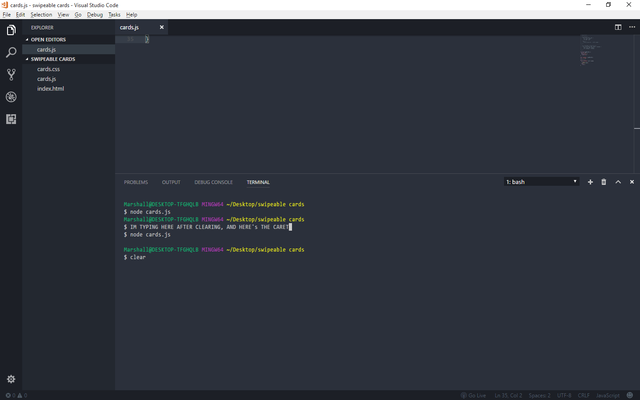Restore down the Visual Studio Code window
The width and height of the screenshot is (640, 400).
[608, 4]
